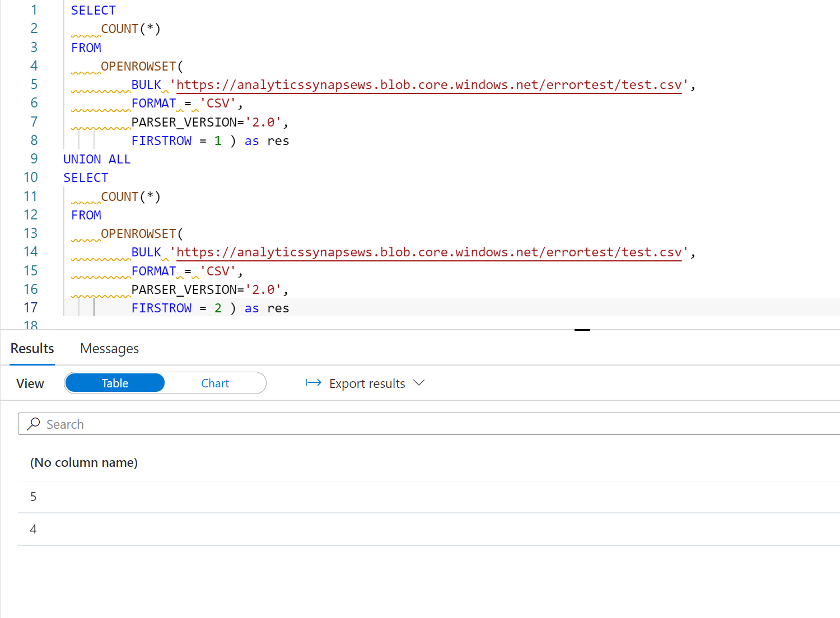840x618 pixels.
Task: Switch to the Messages tab
Action: pyautogui.click(x=109, y=349)
